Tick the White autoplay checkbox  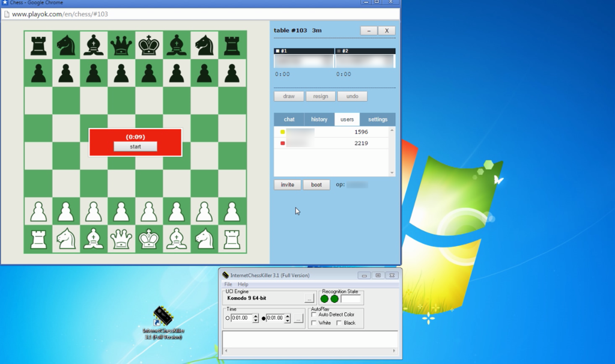[314, 323]
